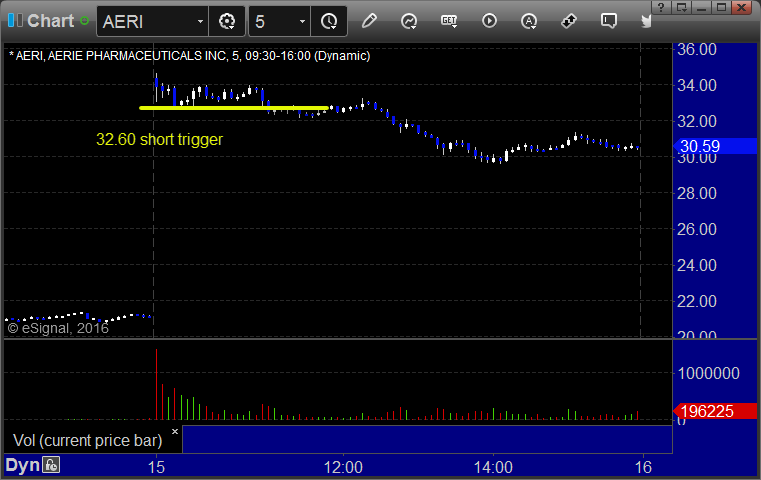Click the Twitter bird icon

coord(646,21)
